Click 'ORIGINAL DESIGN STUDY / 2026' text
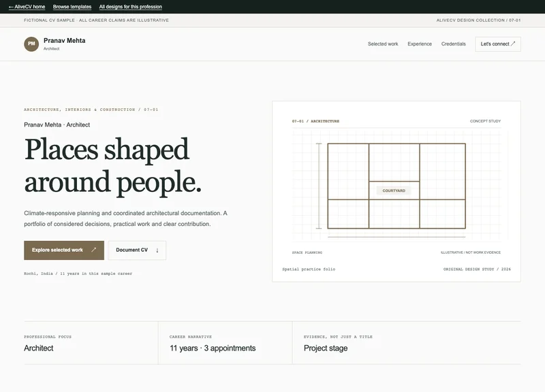545x392 pixels. point(477,269)
